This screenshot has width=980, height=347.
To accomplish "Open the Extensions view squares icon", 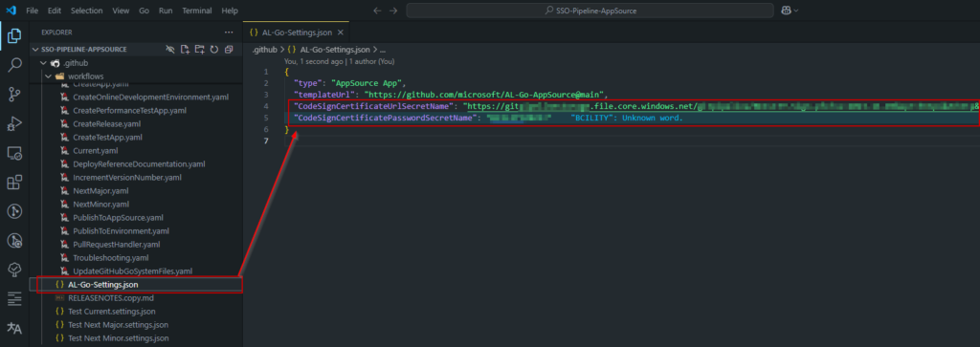I will pyautogui.click(x=13, y=183).
